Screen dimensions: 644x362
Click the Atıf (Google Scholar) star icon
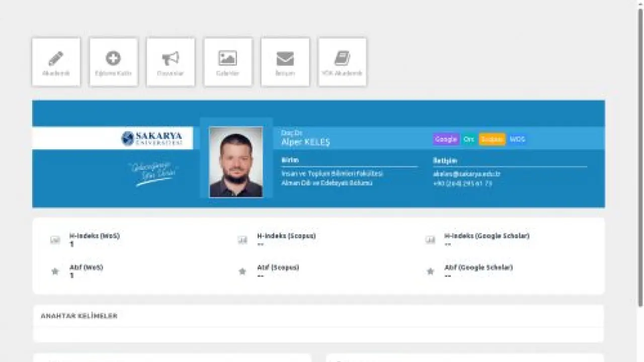click(x=430, y=271)
